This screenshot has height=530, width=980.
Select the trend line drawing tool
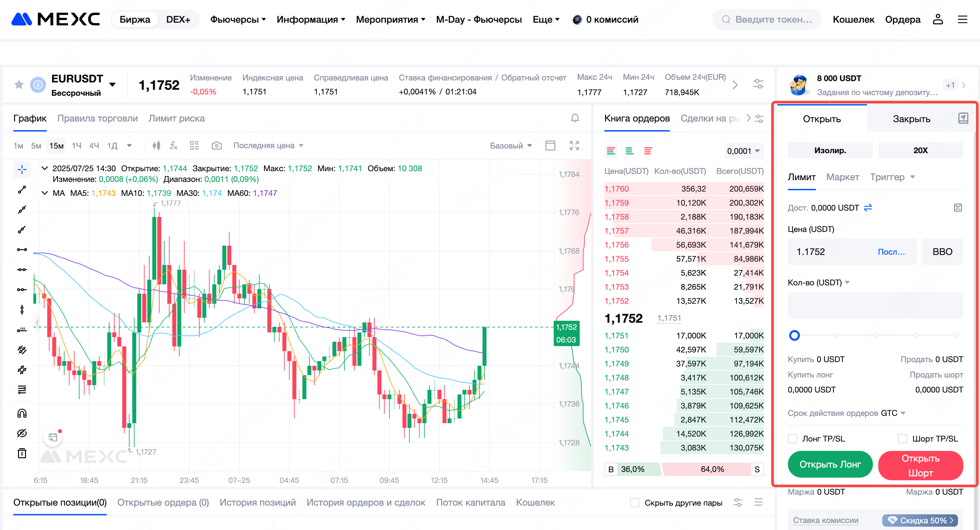point(22,190)
